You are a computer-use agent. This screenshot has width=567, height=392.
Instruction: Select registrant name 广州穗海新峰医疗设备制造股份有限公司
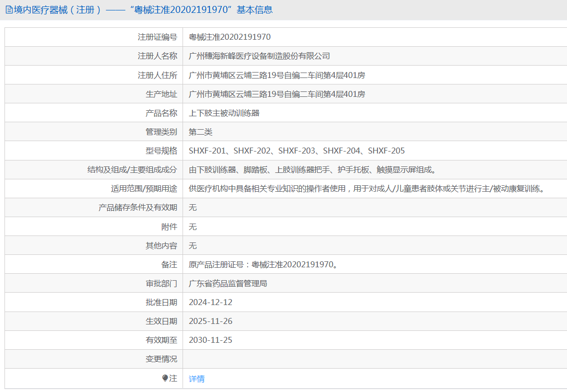[259, 56]
